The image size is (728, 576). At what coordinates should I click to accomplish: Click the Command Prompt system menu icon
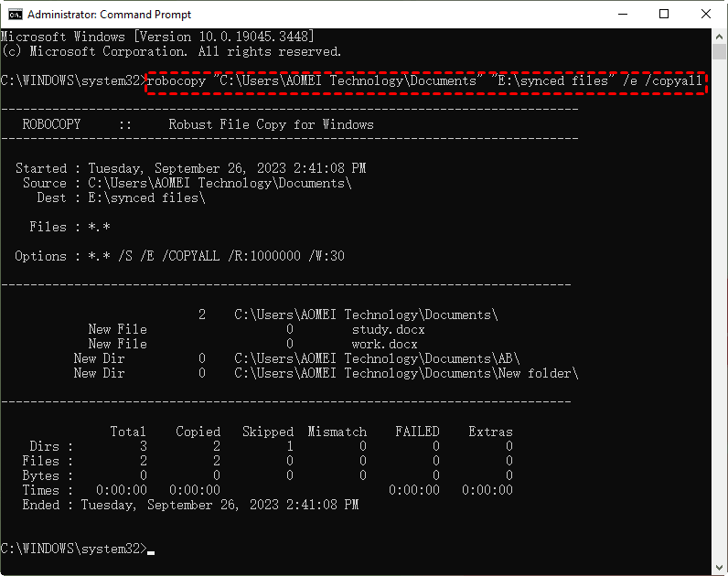pyautogui.click(x=15, y=14)
